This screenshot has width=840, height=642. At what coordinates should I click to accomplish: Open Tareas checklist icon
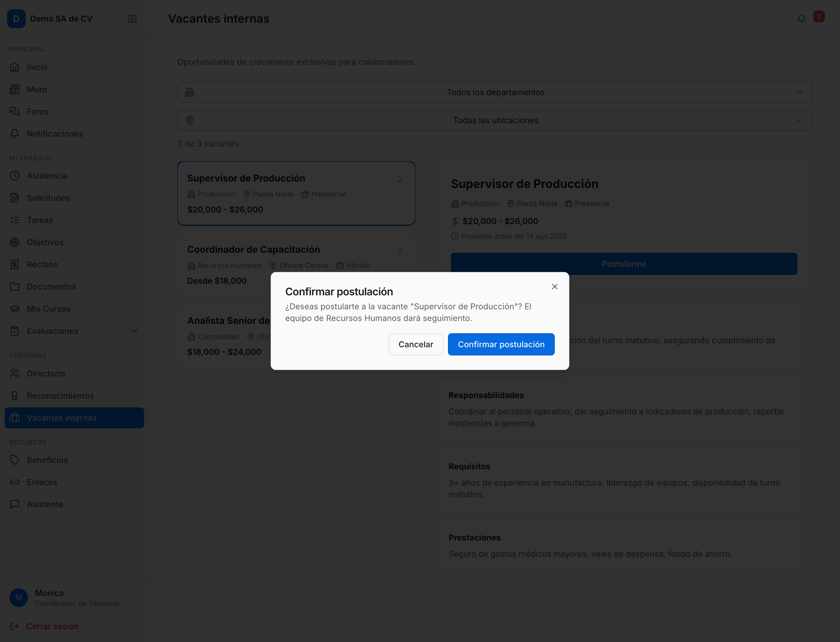[15, 220]
